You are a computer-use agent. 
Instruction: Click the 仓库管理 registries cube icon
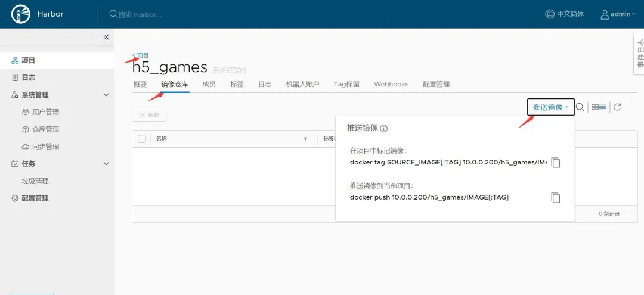[26, 129]
